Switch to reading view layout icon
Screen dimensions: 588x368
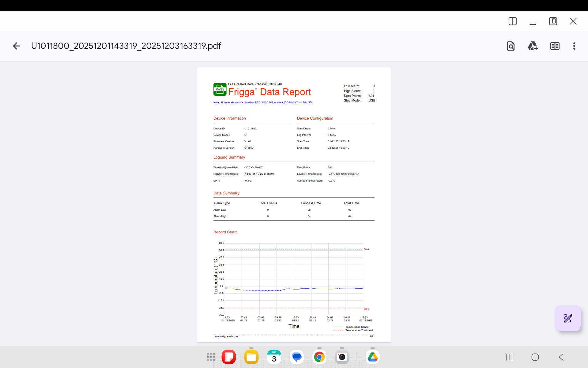[555, 46]
